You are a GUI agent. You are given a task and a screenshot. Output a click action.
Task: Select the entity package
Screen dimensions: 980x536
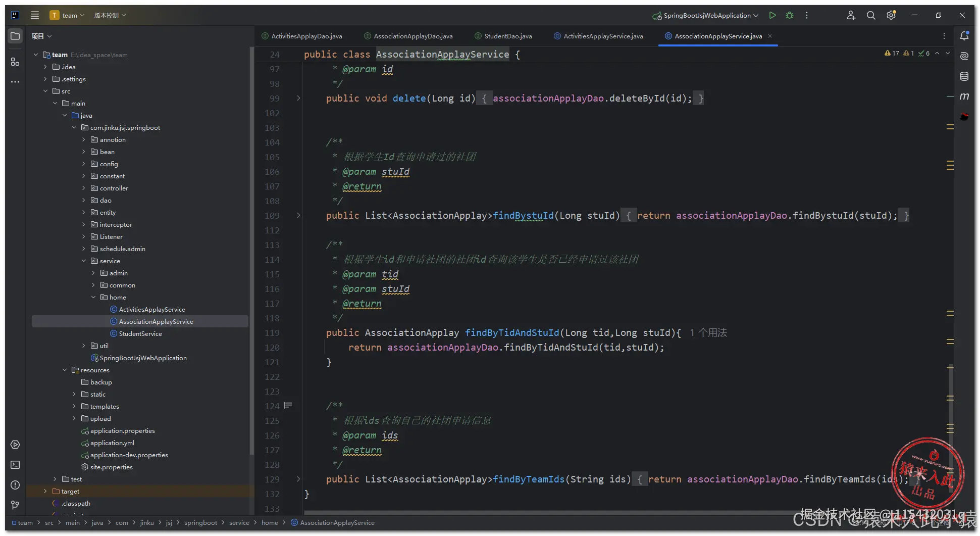click(108, 212)
